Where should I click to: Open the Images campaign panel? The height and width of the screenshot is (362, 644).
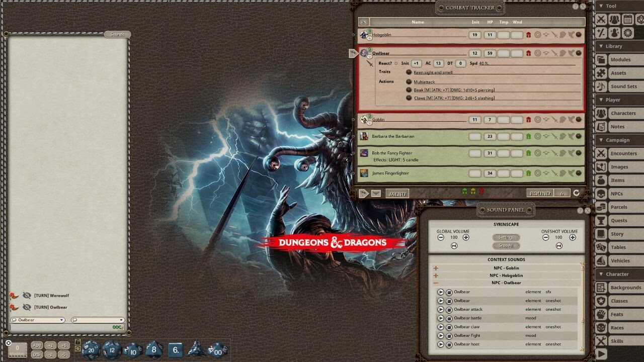pos(623,166)
